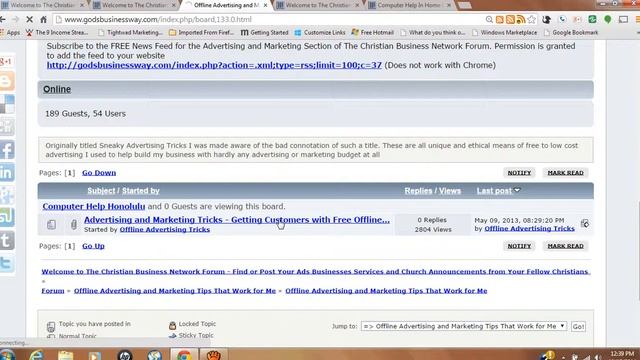
Task: Share page on Blogger from sidebar
Action: (7, 81)
